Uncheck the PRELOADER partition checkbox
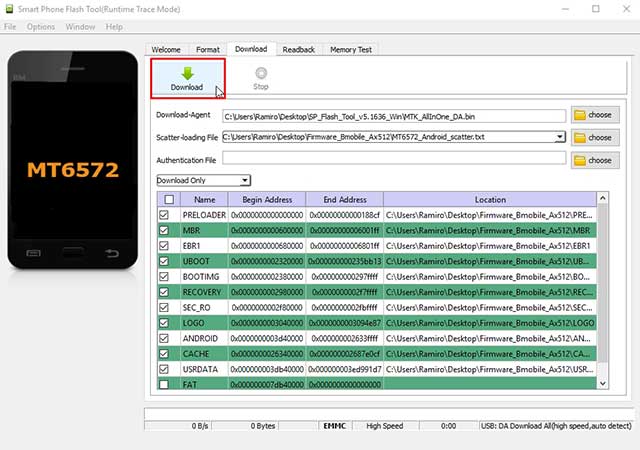 pos(164,215)
